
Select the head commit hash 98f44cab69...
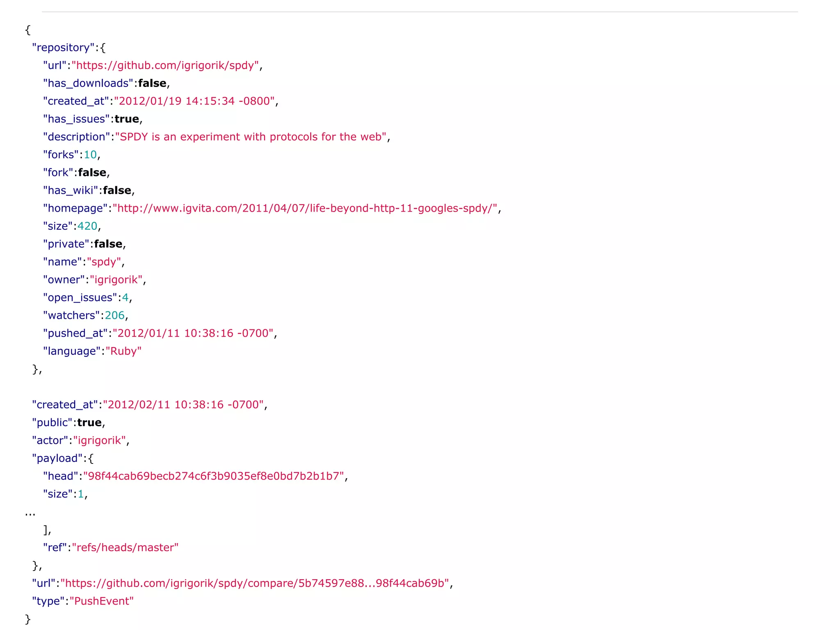(214, 476)
